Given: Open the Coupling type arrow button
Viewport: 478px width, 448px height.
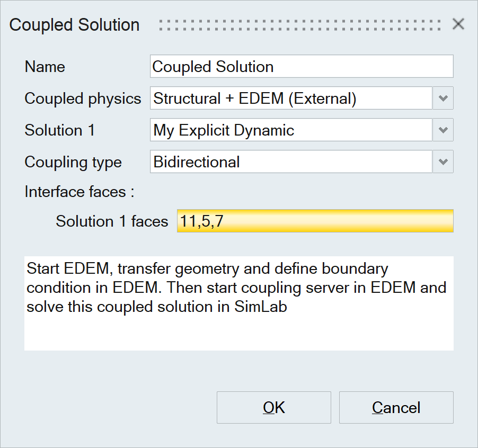Looking at the screenshot, I should click(444, 162).
